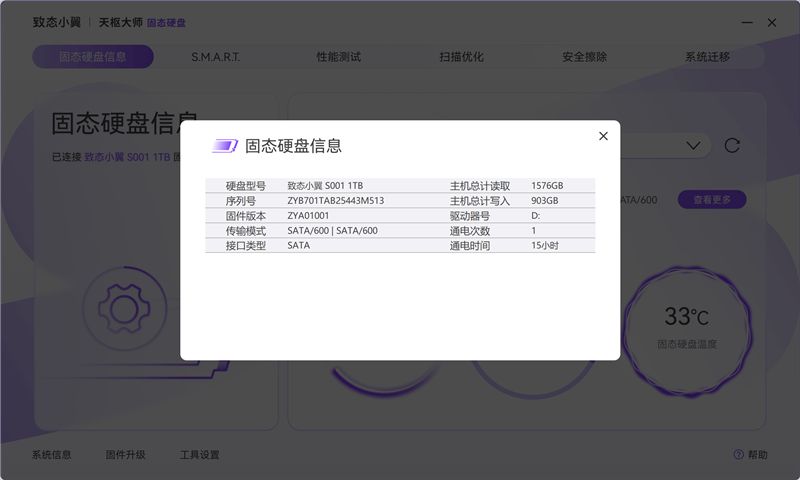The height and width of the screenshot is (480, 800).
Task: Click the 固件版本 label
Action: point(245,216)
